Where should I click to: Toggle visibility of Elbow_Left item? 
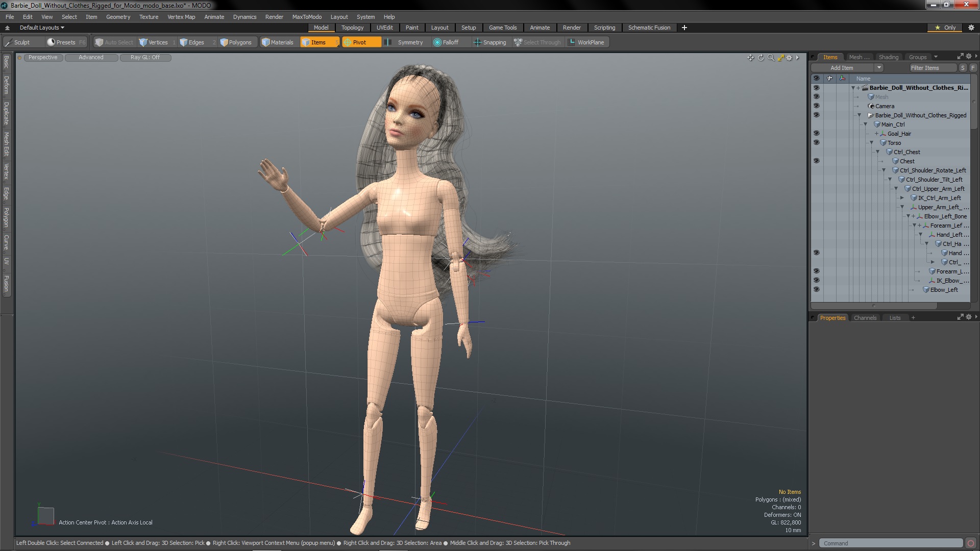tap(816, 290)
